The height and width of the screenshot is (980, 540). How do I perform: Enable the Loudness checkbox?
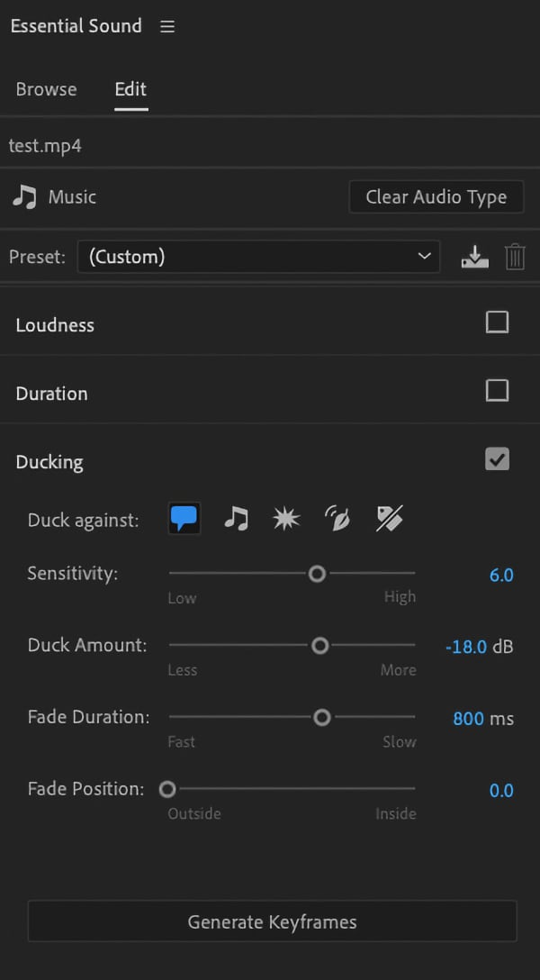497,322
